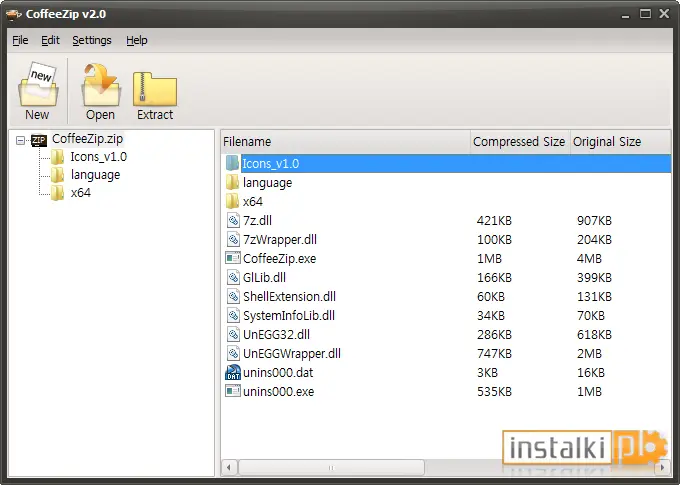Click the DLL icon beside 7z.dll
The height and width of the screenshot is (485, 680).
pos(233,220)
